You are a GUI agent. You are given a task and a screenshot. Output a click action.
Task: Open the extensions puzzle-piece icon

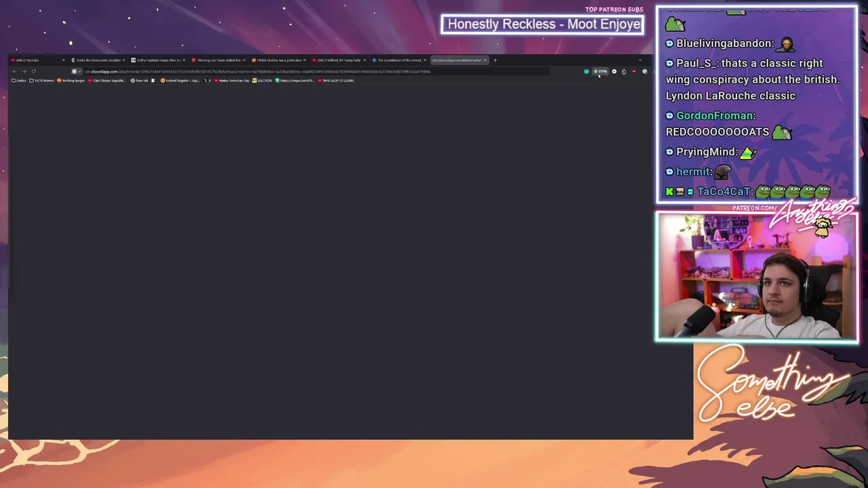pyautogui.click(x=624, y=71)
